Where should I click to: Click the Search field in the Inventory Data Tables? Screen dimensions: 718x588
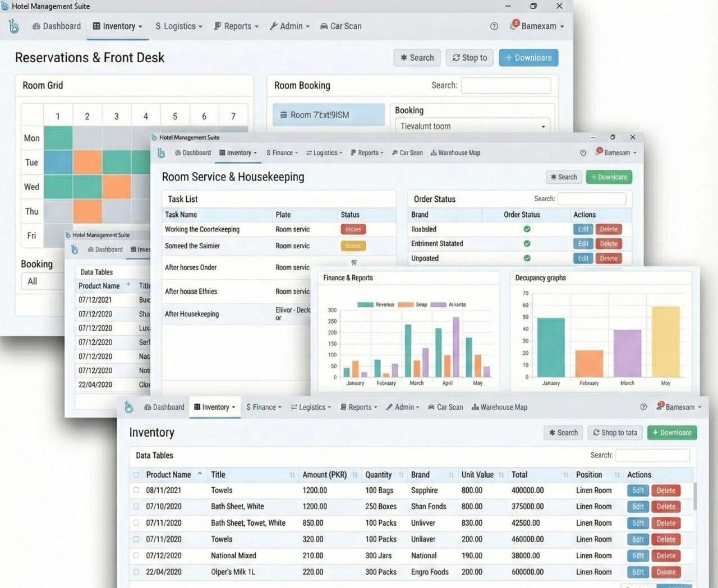pyautogui.click(x=652, y=455)
